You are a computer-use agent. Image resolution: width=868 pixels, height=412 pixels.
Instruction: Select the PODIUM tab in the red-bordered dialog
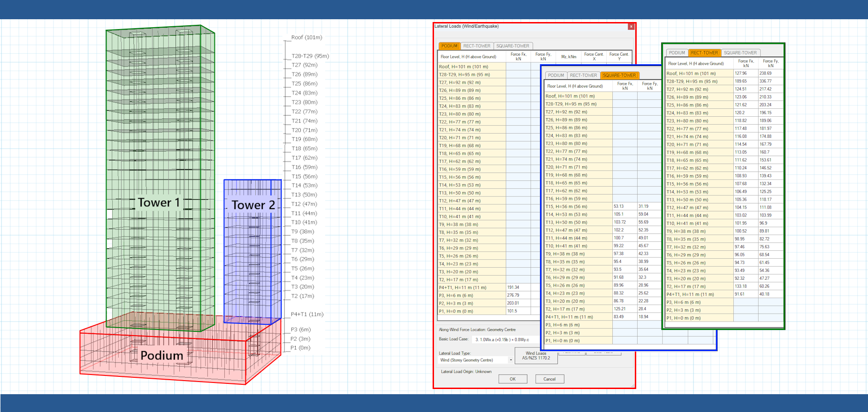point(449,46)
